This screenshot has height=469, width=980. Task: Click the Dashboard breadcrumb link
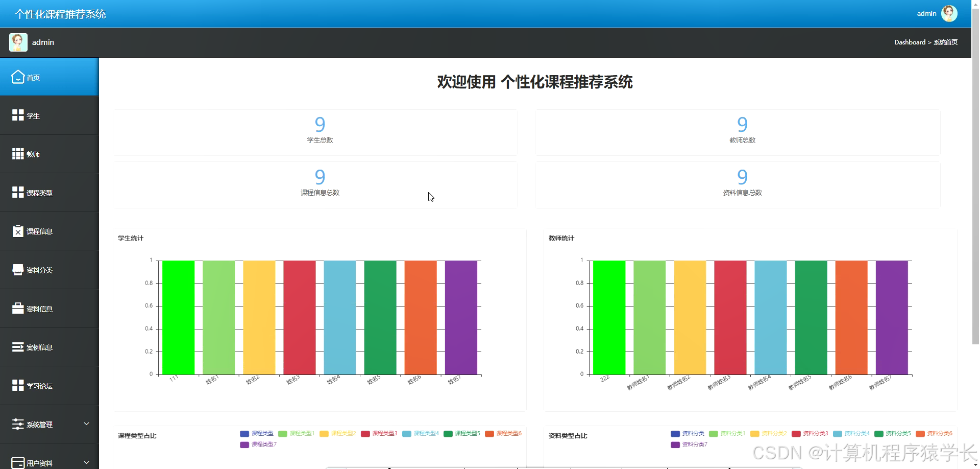coord(910,42)
